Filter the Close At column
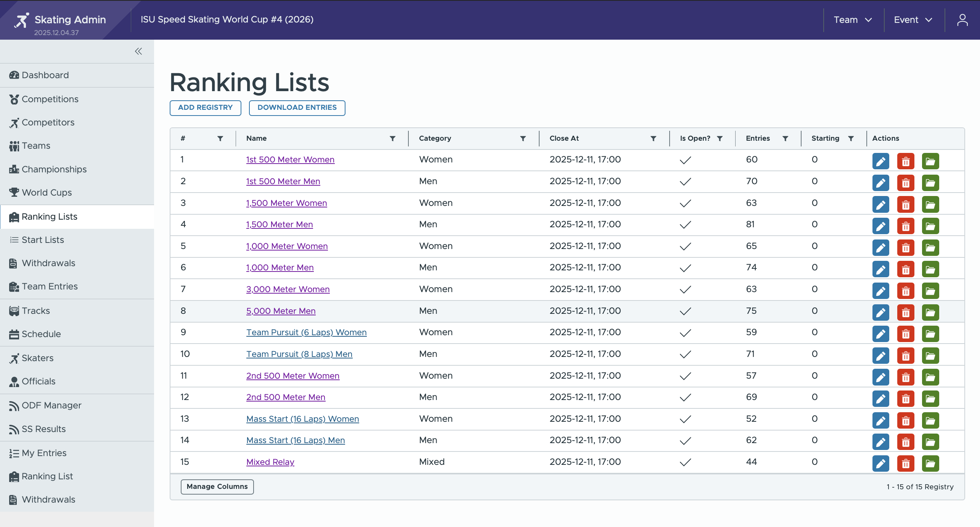The image size is (980, 527). click(654, 138)
